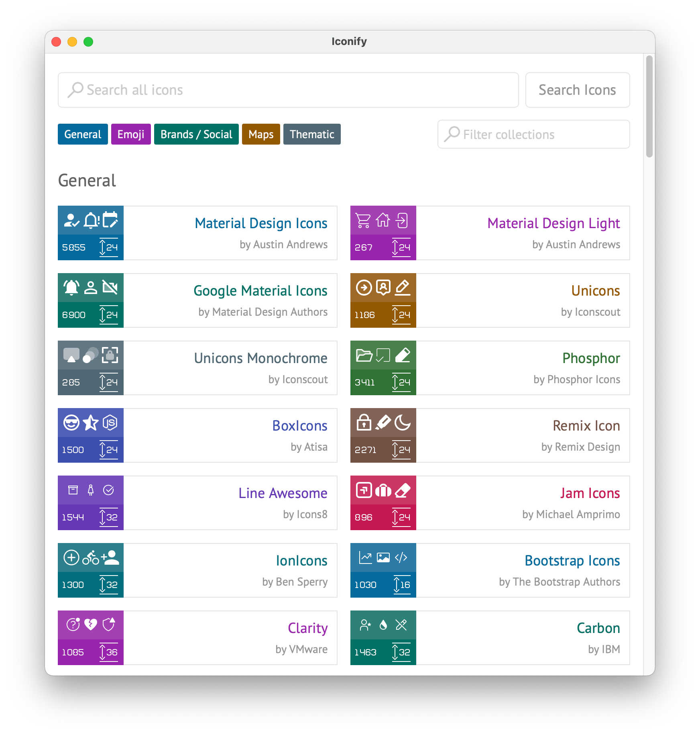Image resolution: width=700 pixels, height=735 pixels.
Task: Click the sunglasses smiley icon in BoxIcons
Action: [71, 423]
